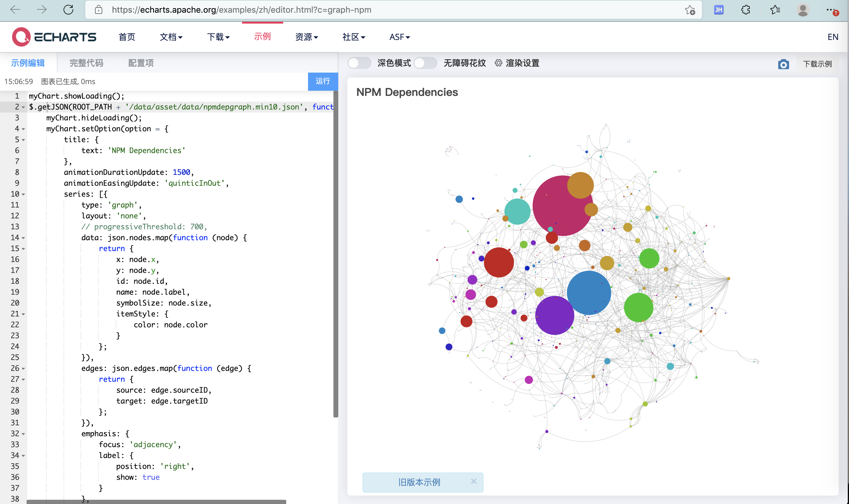The height and width of the screenshot is (504, 849).
Task: Go to 首页 home page
Action: point(127,37)
